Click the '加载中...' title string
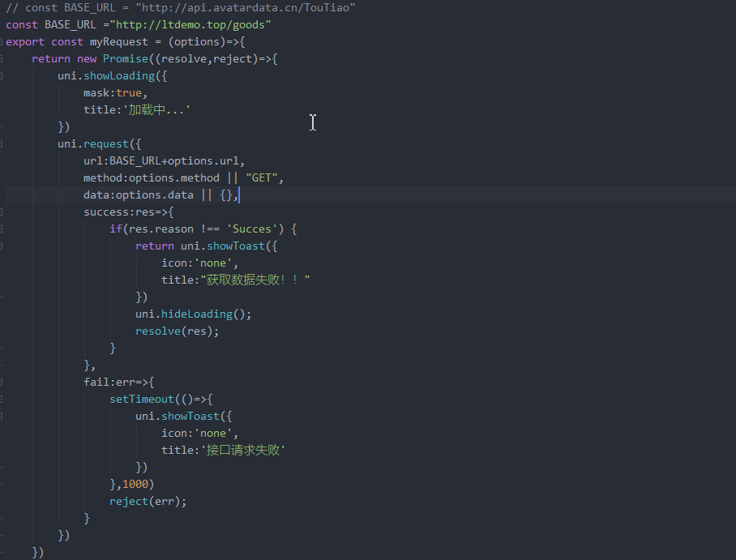736x560 pixels. [x=156, y=109]
